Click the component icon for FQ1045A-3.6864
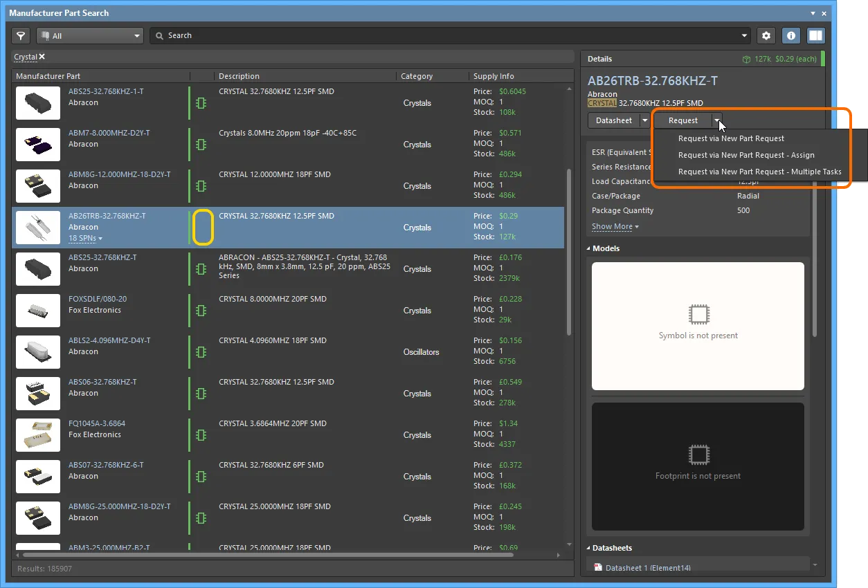Image resolution: width=868 pixels, height=588 pixels. pos(201,435)
